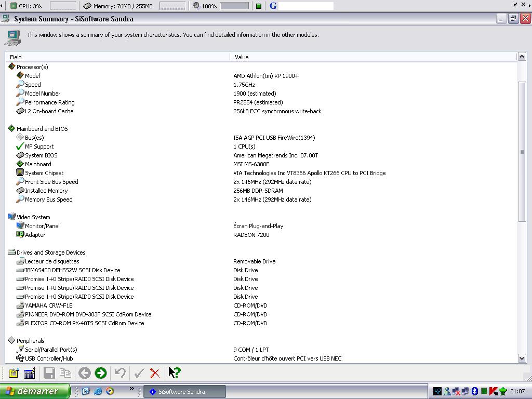Select the SiSoftware Sandra taskbar button

(x=185, y=392)
